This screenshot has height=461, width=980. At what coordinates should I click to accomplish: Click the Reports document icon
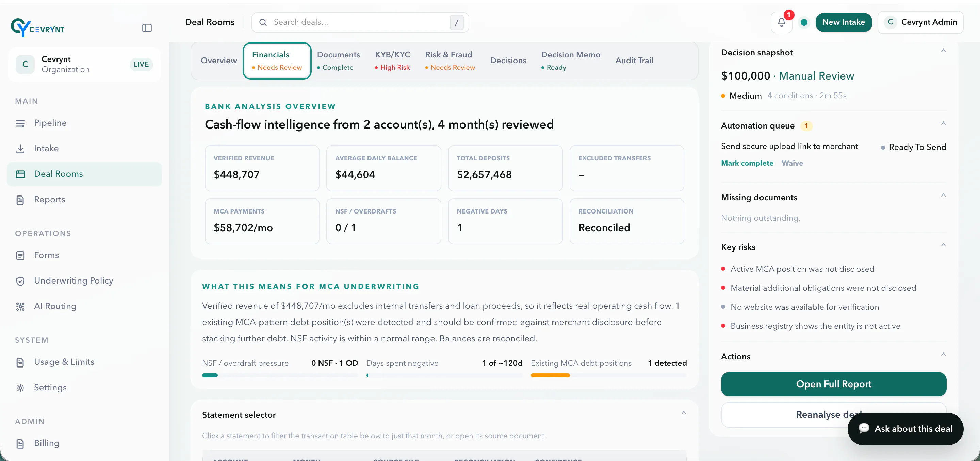(x=20, y=200)
